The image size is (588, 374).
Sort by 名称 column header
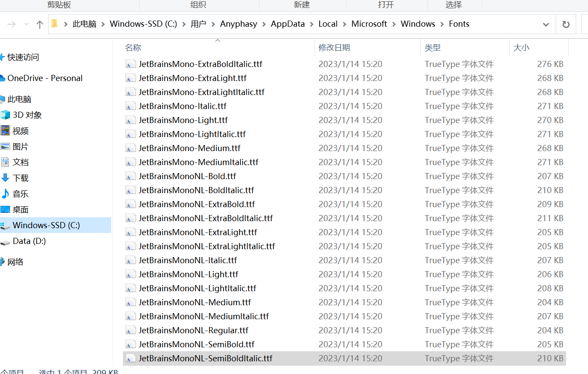click(x=133, y=48)
